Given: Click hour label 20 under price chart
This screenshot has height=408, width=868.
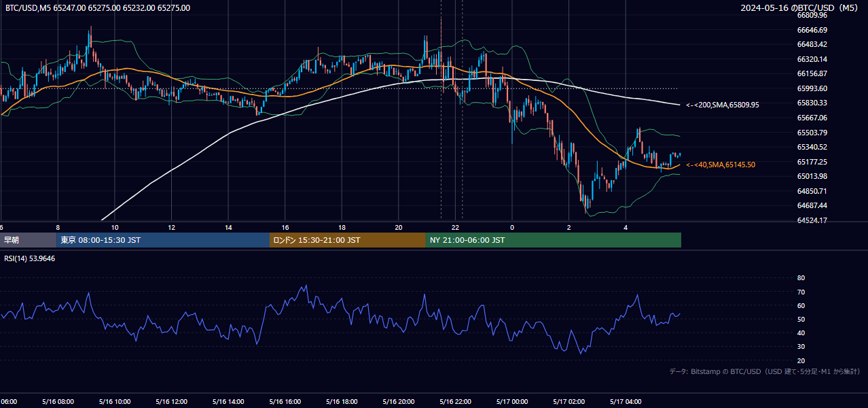Looking at the screenshot, I should pos(399,227).
